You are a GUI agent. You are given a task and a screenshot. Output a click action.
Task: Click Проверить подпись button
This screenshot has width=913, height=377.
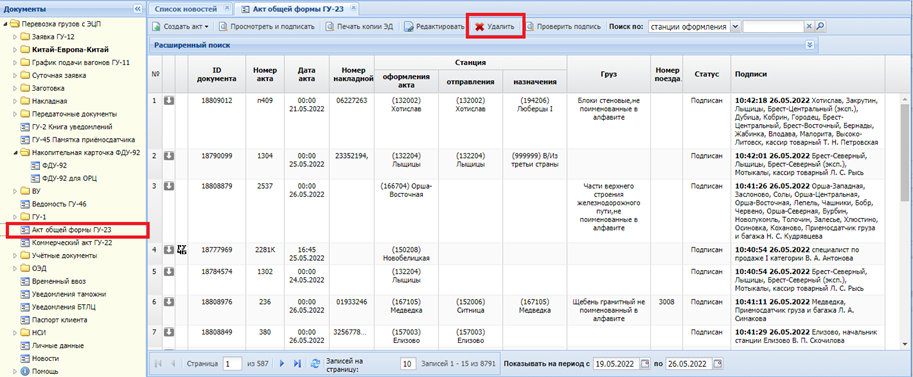coord(563,27)
